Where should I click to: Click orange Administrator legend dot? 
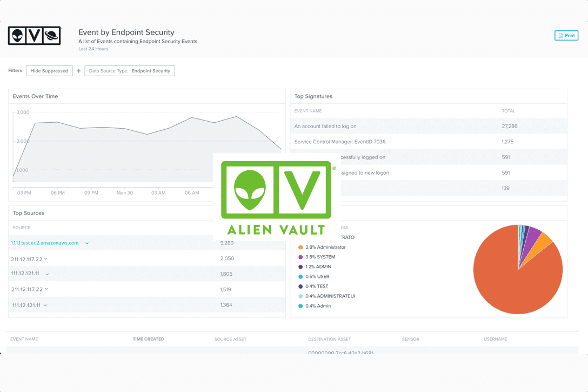tap(300, 247)
